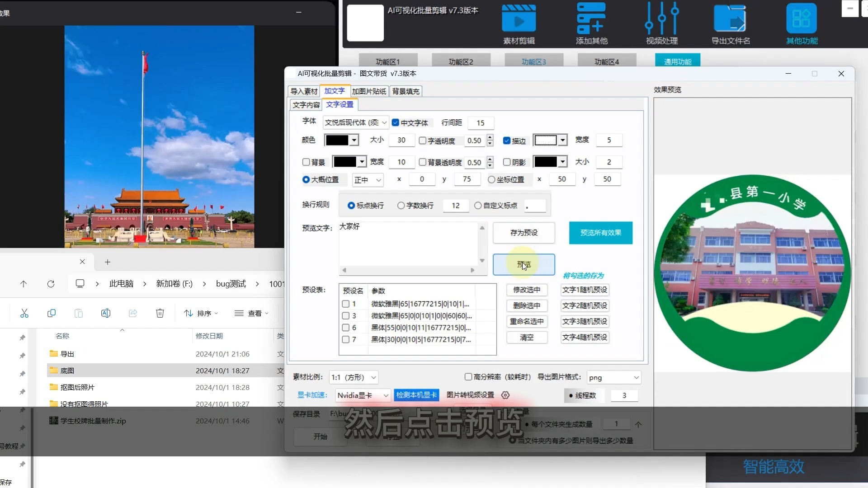Open the Nvidia显卡 acceleration dropdown

pyautogui.click(x=363, y=395)
